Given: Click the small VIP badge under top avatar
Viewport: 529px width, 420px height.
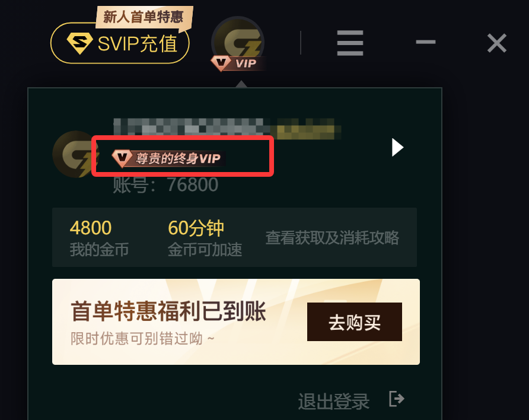Looking at the screenshot, I should click(237, 63).
